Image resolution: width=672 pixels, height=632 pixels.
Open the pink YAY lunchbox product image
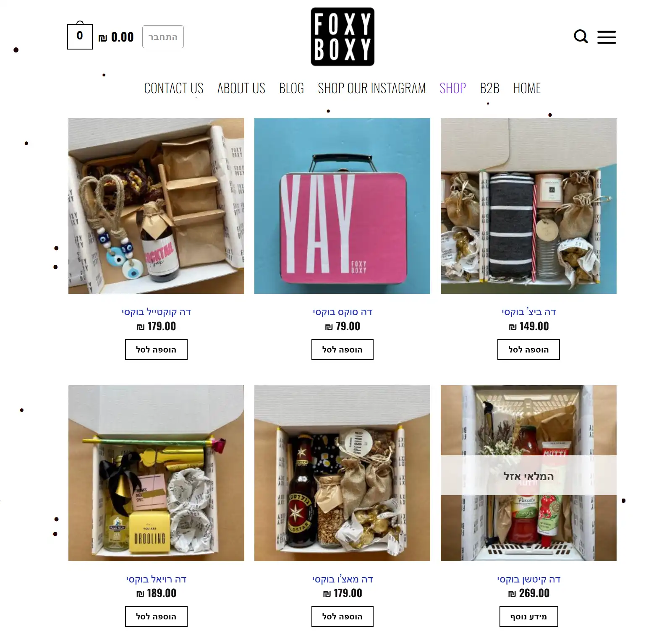point(342,206)
